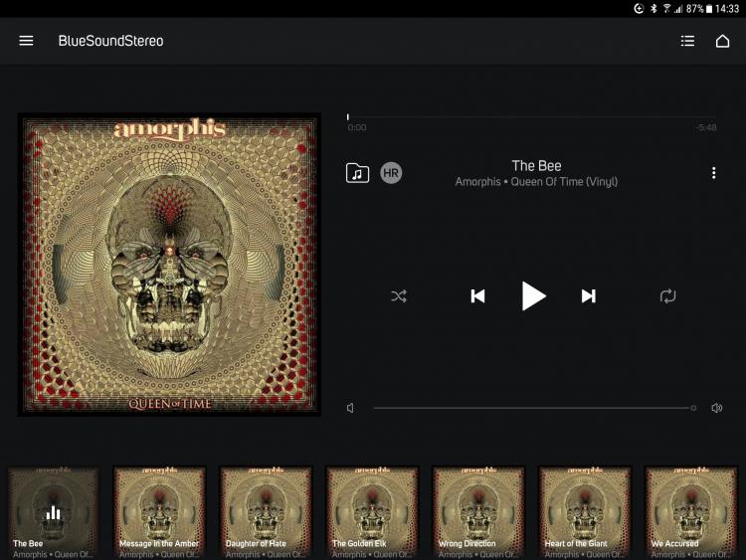The width and height of the screenshot is (746, 560).
Task: Select the song title The Bee
Action: pyautogui.click(x=536, y=165)
